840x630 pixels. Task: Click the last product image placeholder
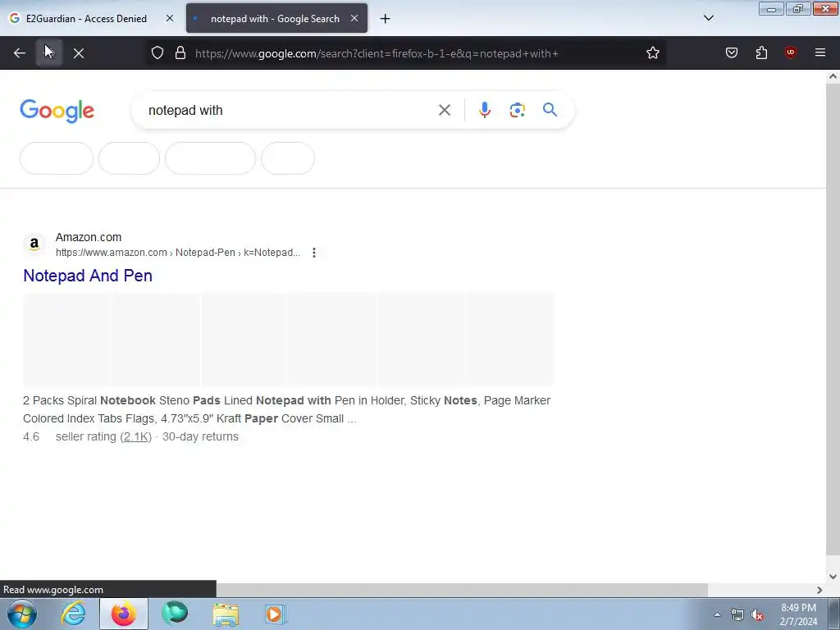(x=510, y=340)
